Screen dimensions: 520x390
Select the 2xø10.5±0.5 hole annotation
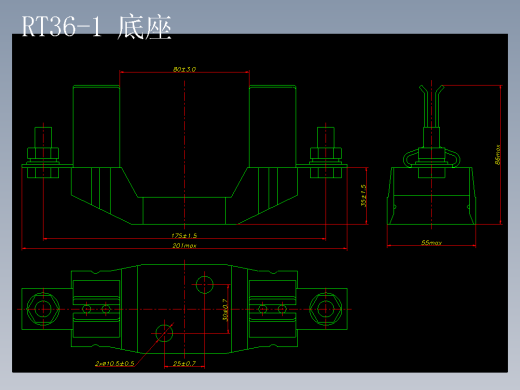pyautogui.click(x=115, y=363)
